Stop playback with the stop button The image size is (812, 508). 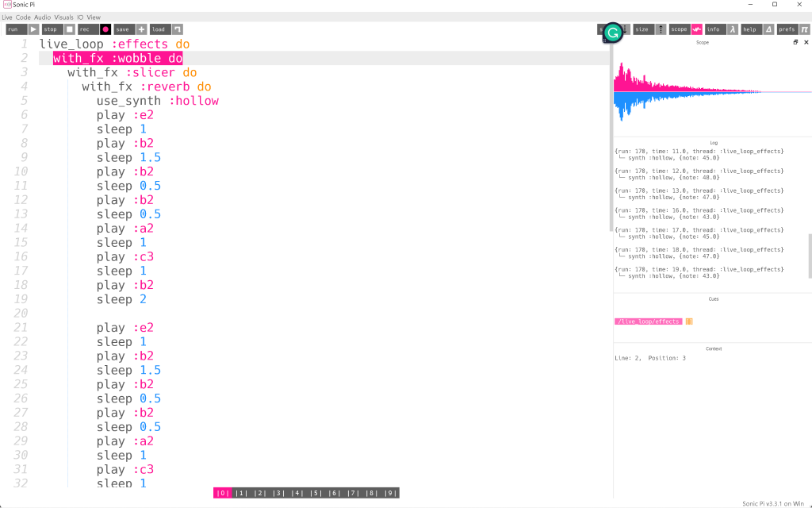point(59,29)
